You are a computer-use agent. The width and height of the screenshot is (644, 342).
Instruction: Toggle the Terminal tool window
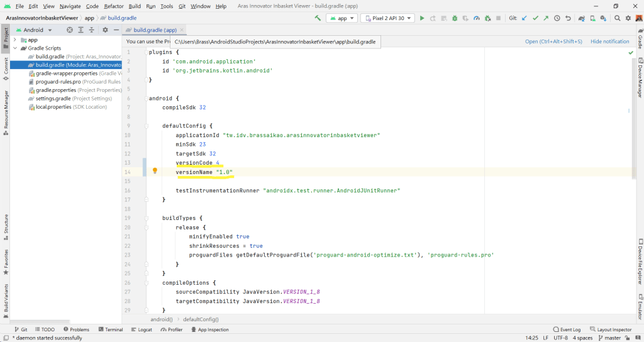pos(109,329)
